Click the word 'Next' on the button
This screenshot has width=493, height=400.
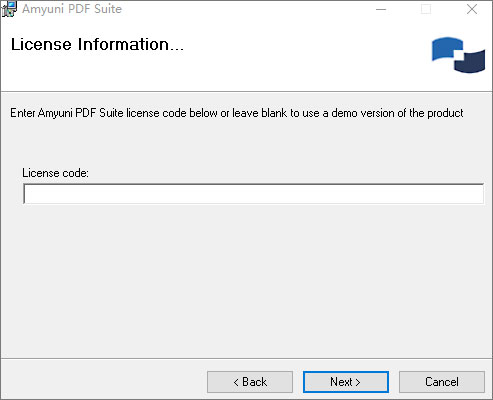click(341, 382)
